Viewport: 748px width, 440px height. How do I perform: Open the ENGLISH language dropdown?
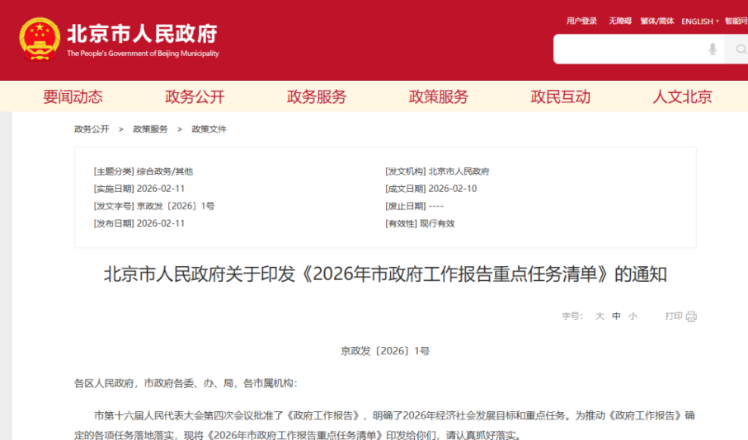701,21
